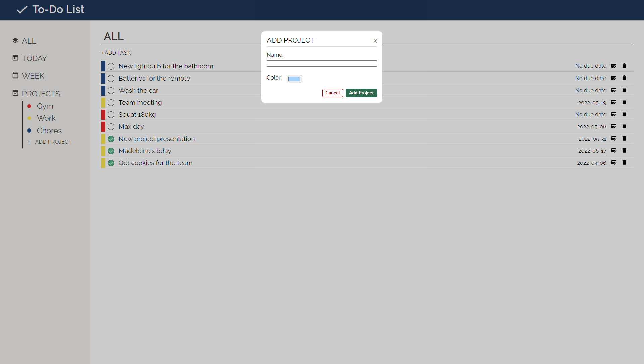Uncheck 'Madeleine's bday' task
Screen dimensions: 644x364
[x=111, y=151]
